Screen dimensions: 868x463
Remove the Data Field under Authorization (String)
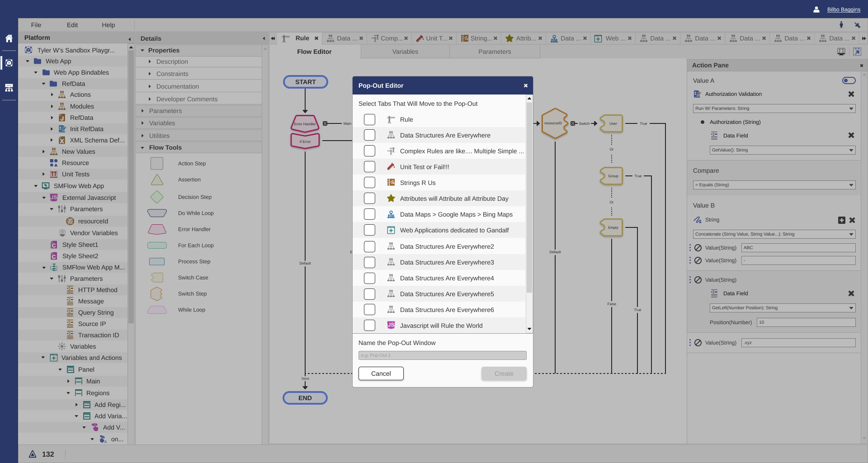coord(851,135)
